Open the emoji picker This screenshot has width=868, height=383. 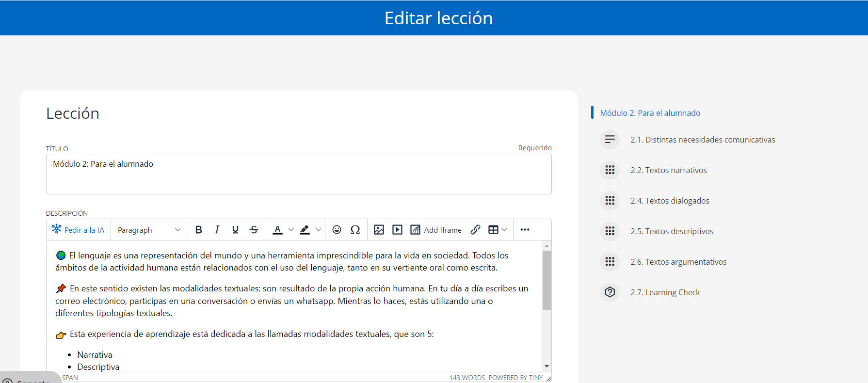pyautogui.click(x=337, y=230)
